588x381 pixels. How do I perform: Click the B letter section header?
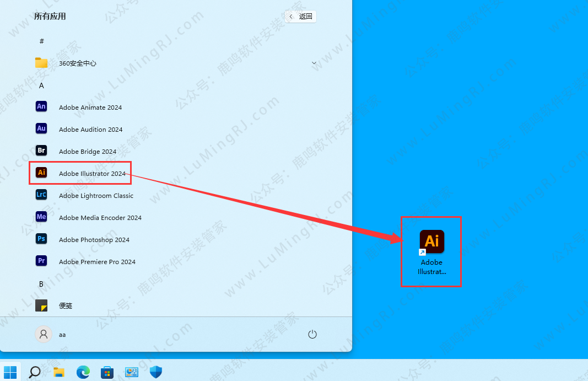(41, 284)
